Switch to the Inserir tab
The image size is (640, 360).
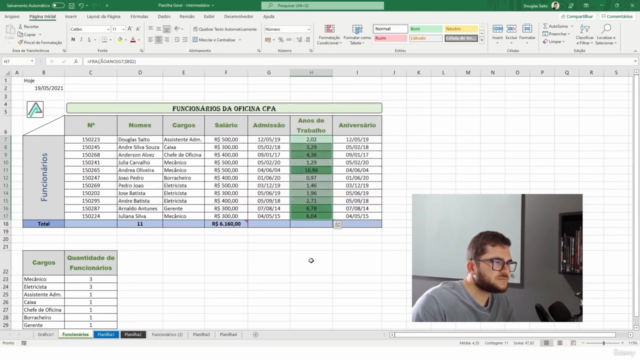click(x=71, y=16)
